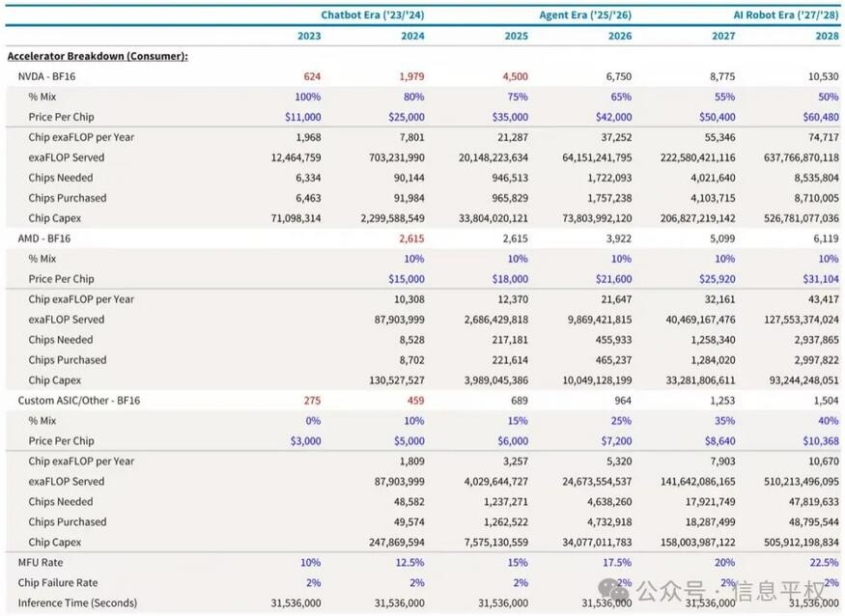The height and width of the screenshot is (616, 845).
Task: Click the MFU Rate row label
Action: tap(42, 562)
